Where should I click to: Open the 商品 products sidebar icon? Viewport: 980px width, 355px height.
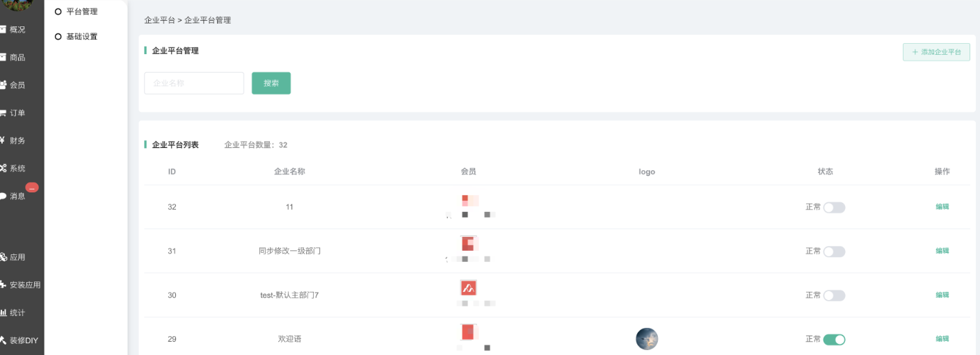(14, 58)
